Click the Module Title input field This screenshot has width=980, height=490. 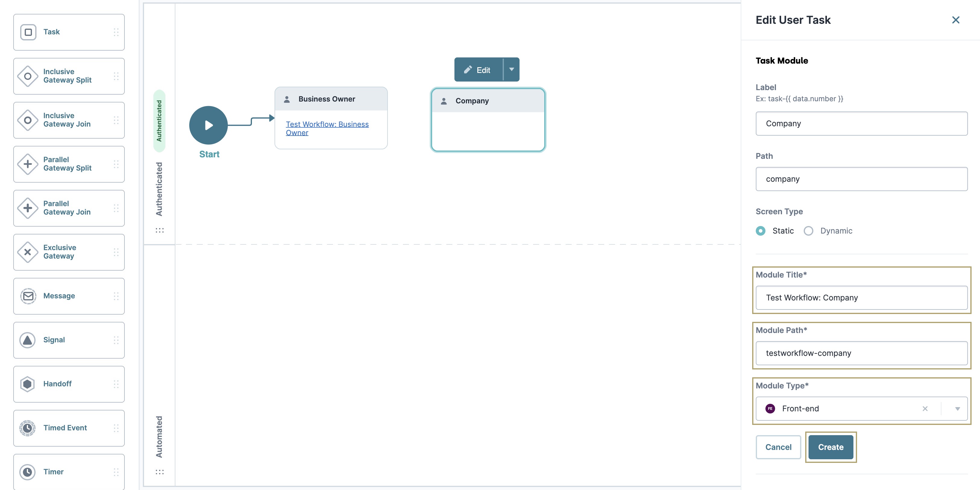(x=861, y=297)
